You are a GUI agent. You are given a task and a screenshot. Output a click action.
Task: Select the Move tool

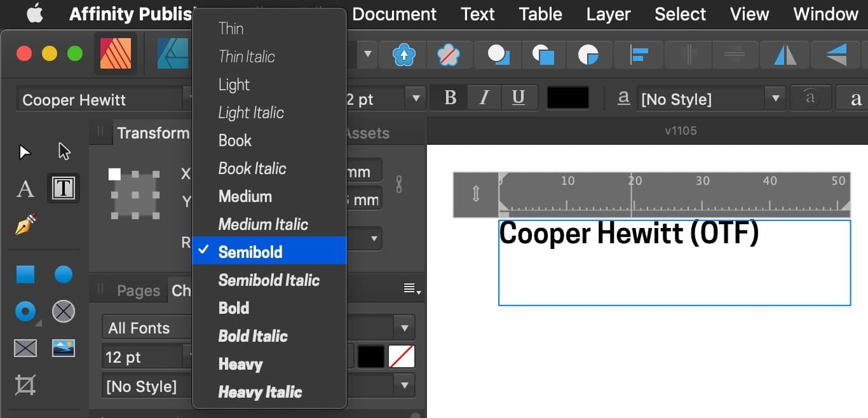[x=24, y=151]
